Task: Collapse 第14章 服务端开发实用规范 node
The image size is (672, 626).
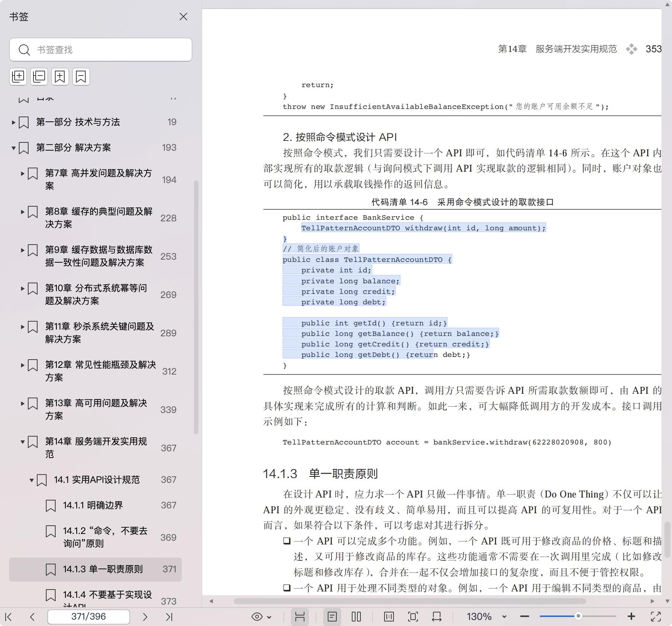Action: 23,442
